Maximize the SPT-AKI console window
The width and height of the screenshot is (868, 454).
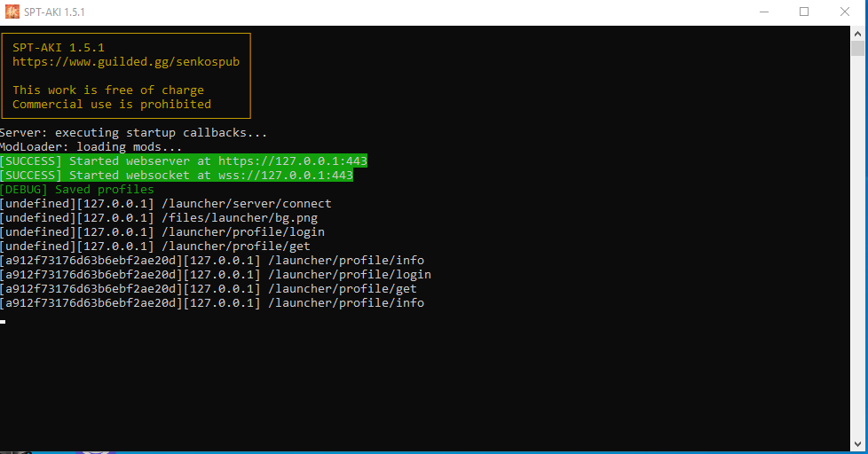(804, 12)
